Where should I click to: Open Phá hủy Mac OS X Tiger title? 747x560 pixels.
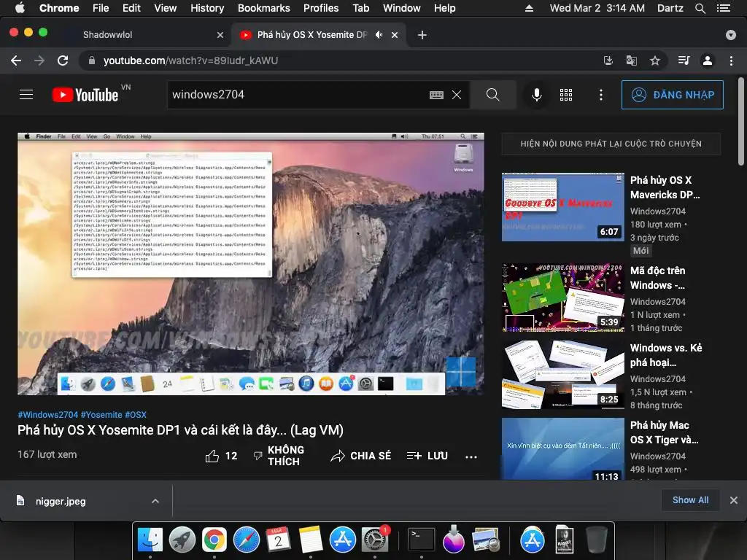tap(664, 432)
